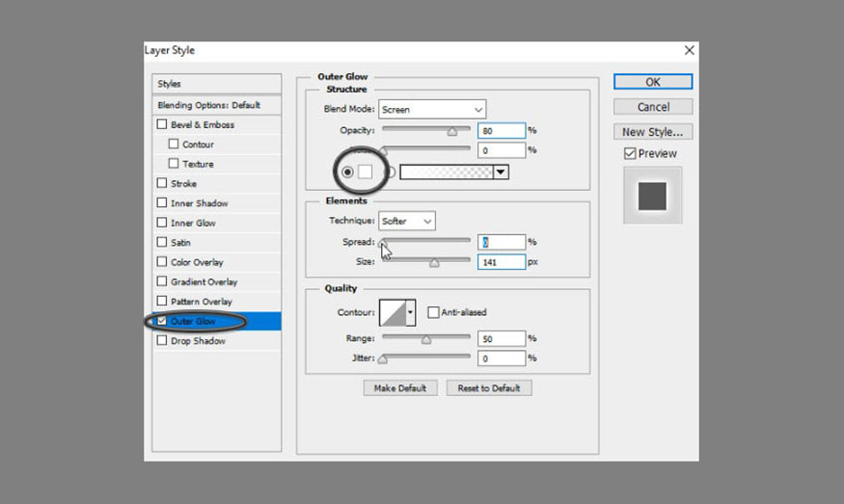Screen dimensions: 844x504
Task: Click the Noise slider track
Action: (x=426, y=148)
